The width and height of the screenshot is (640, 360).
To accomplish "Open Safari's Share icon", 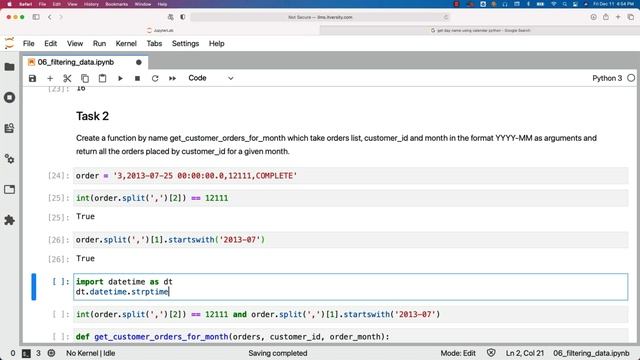I will pyautogui.click(x=606, y=17).
